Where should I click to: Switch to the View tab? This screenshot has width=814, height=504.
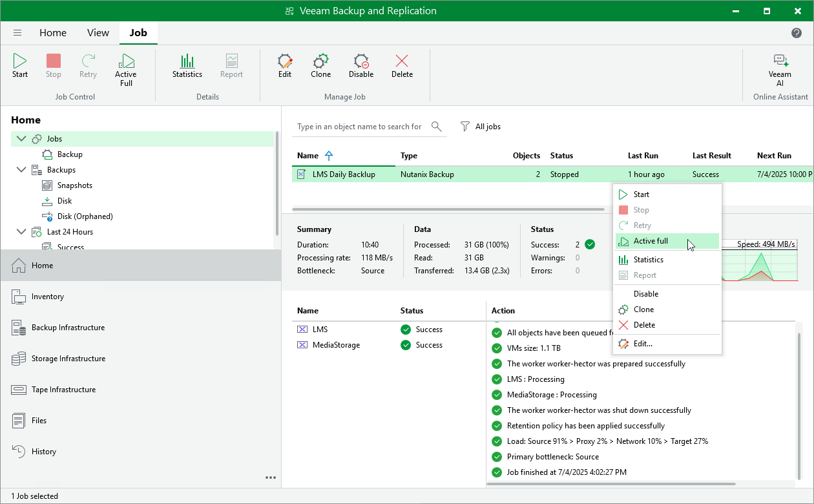[x=98, y=33]
